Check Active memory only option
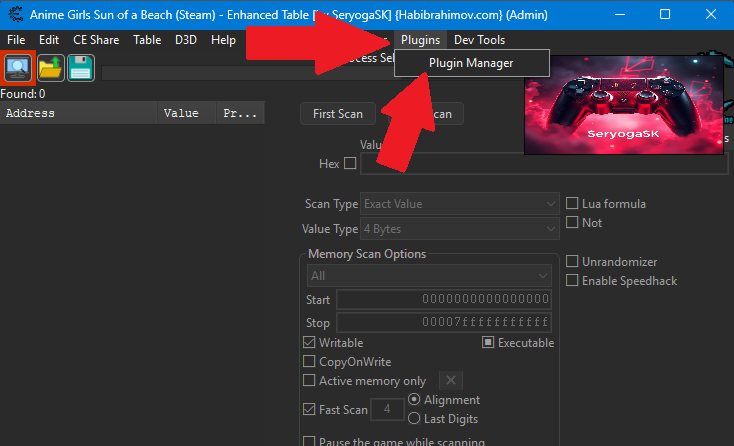 (309, 380)
